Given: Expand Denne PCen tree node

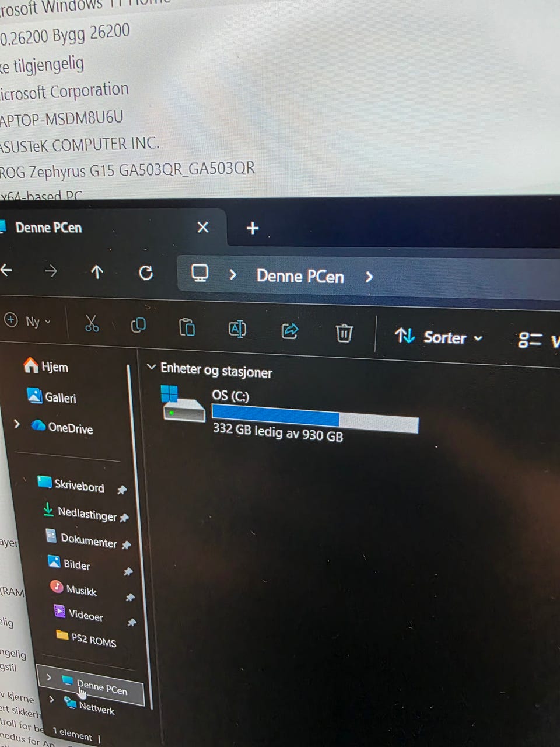Looking at the screenshot, I should point(49,678).
